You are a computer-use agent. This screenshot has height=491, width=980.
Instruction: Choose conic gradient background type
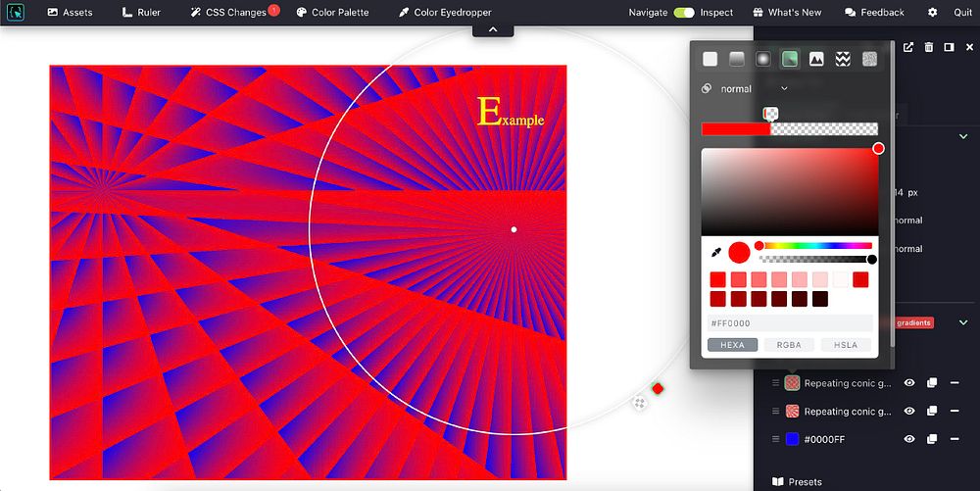pyautogui.click(x=789, y=59)
